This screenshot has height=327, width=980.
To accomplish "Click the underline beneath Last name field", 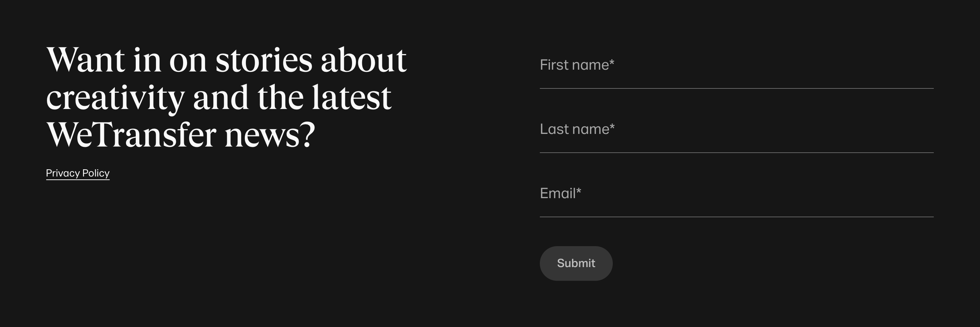I will coord(736,152).
